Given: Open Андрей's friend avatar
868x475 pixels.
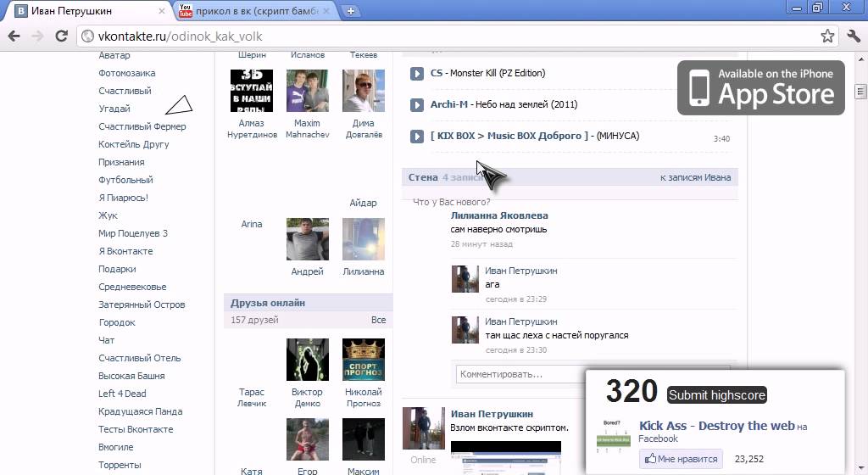Looking at the screenshot, I should coord(307,239).
